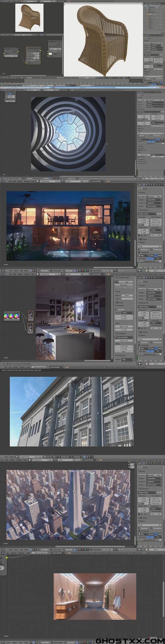
Task: Open Display Image Editor dropdown in night house panel
Action: coord(154,200)
